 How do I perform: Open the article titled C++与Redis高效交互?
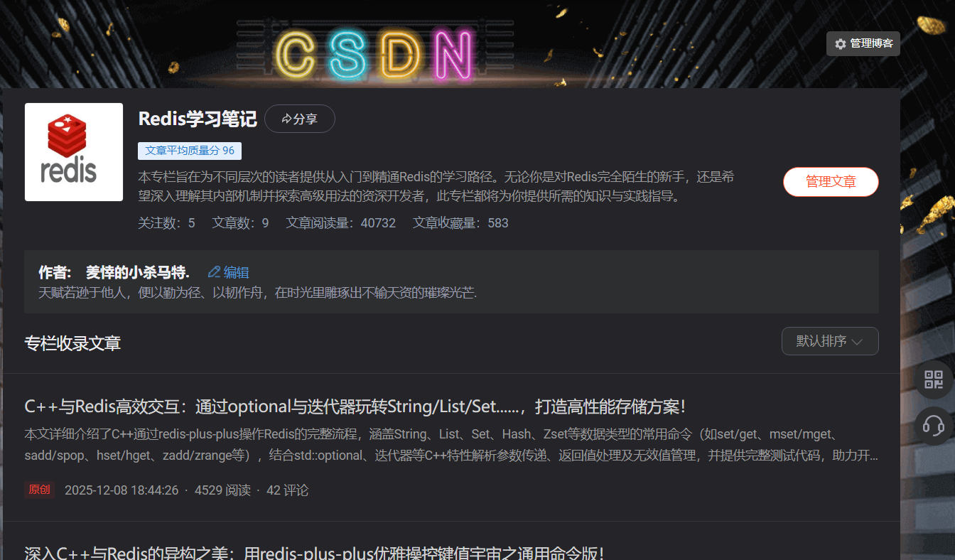pos(355,407)
